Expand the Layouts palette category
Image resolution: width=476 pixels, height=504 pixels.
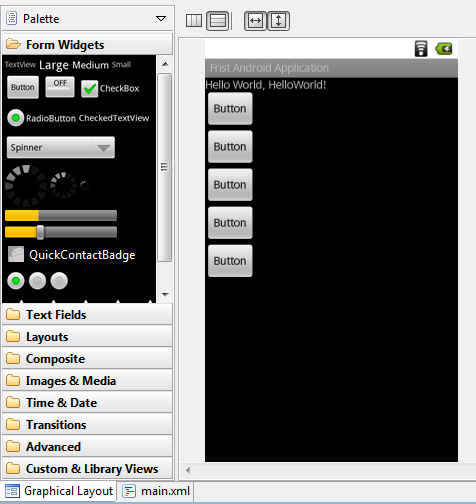87,337
